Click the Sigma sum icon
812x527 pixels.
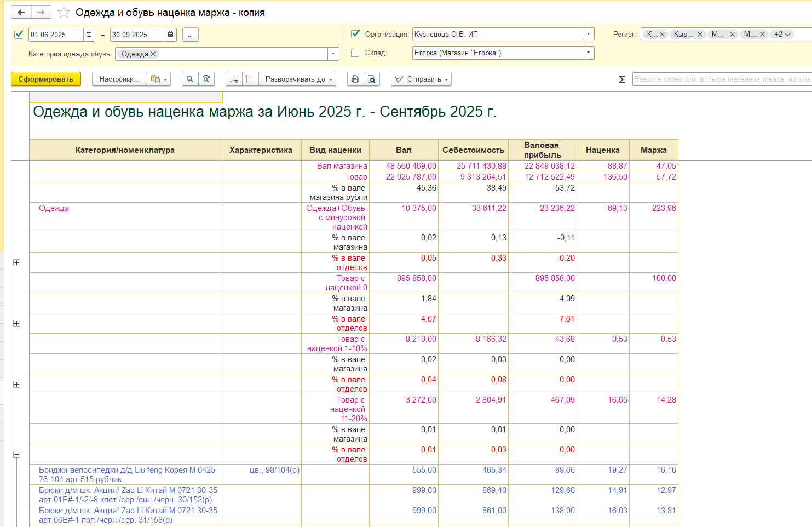622,79
